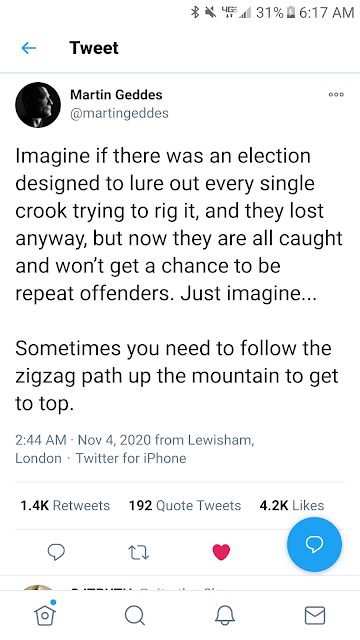The width and height of the screenshot is (360, 640).
Task: Tap the Twitter for iPhone source link
Action: coord(131,458)
